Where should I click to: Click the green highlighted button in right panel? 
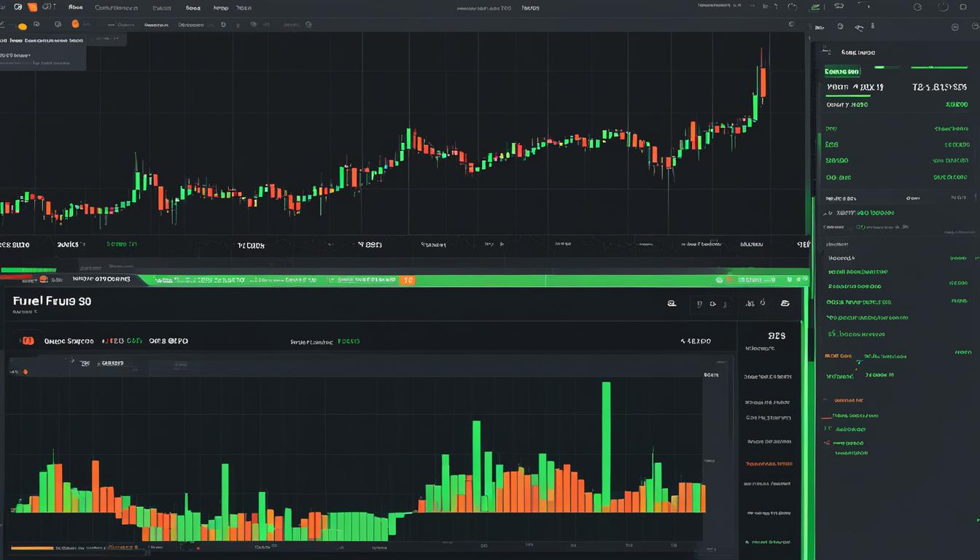pos(842,71)
